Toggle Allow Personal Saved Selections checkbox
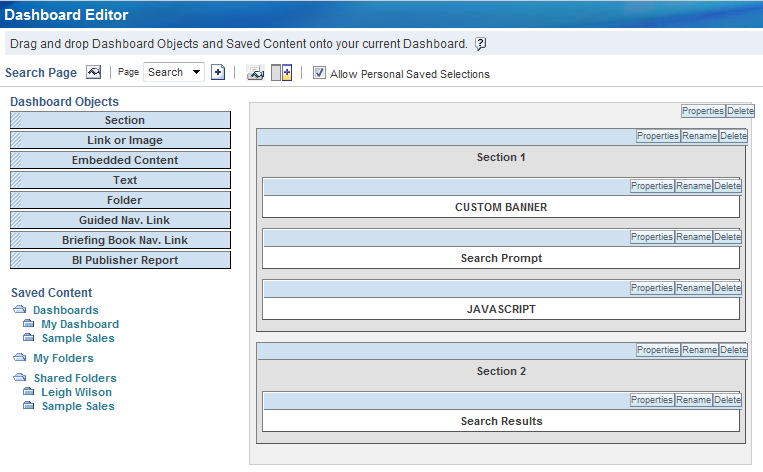763x472 pixels. [319, 73]
